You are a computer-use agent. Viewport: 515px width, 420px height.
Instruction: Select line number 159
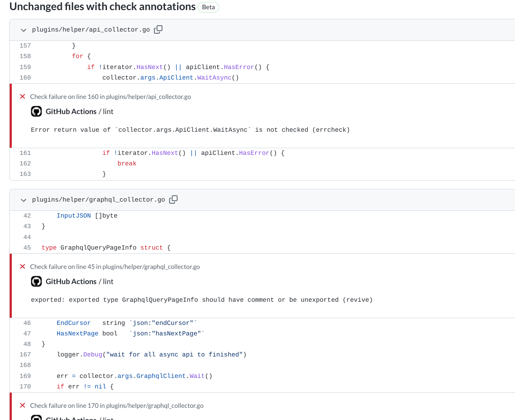pyautogui.click(x=25, y=67)
